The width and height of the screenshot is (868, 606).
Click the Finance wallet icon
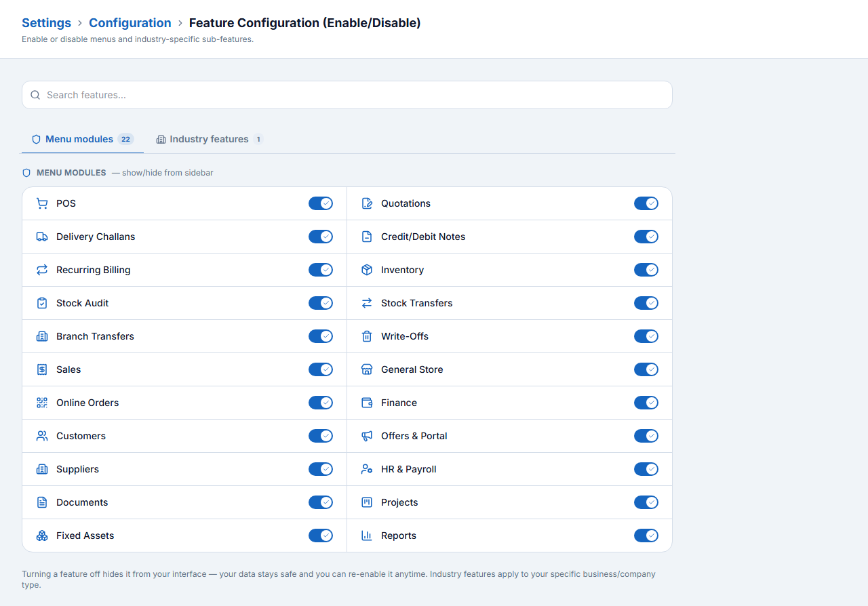(x=367, y=403)
